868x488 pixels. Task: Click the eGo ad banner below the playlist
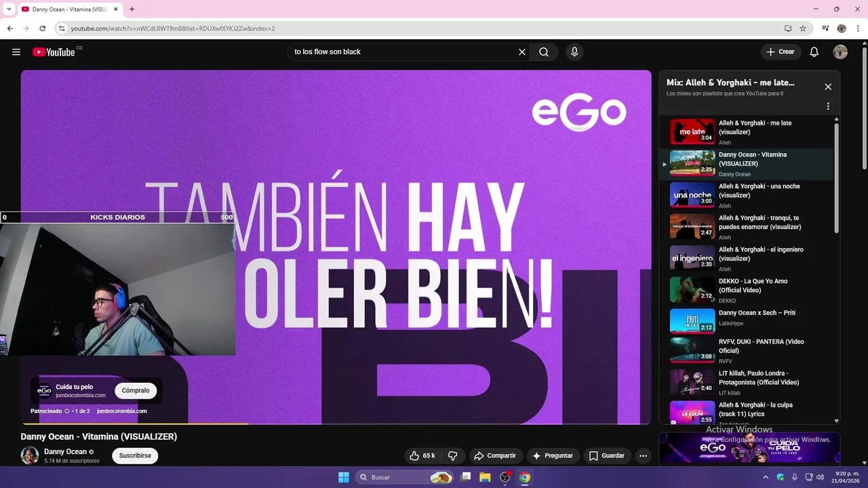(749, 449)
